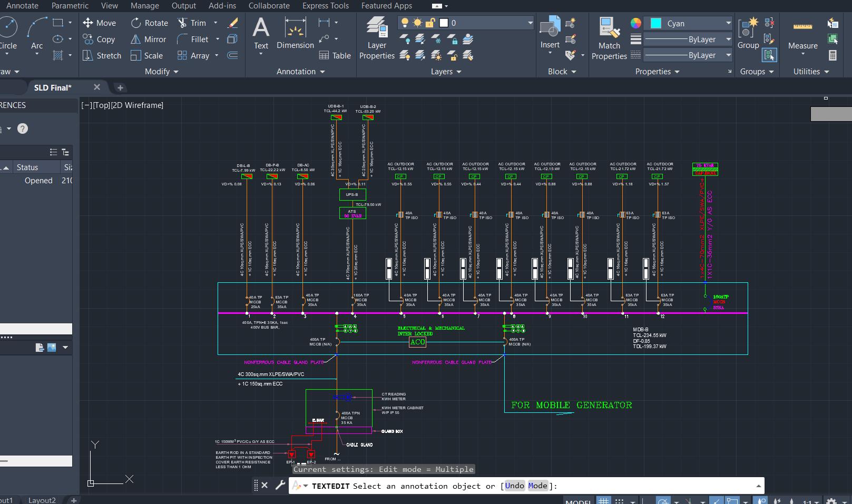Select the Fillet tool
Screen dimensions: 852x504
coord(193,39)
